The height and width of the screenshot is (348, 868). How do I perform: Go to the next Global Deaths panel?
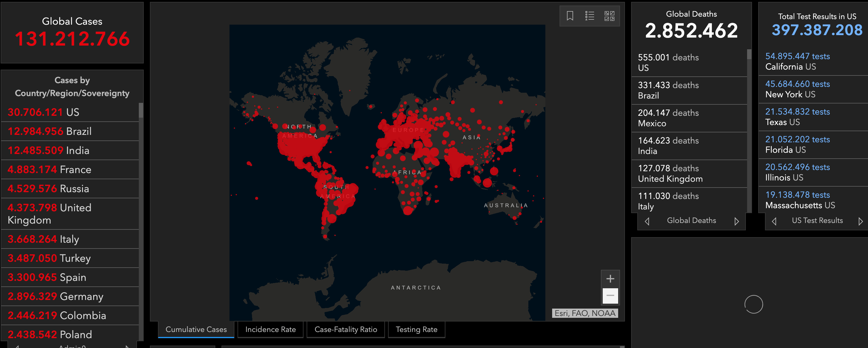click(x=736, y=221)
